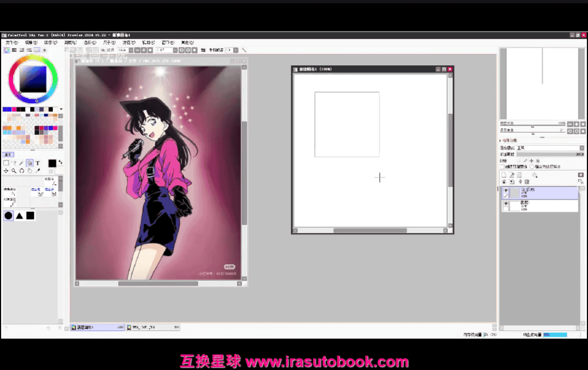Open the toolbar rotation angle dropdown

[175, 50]
